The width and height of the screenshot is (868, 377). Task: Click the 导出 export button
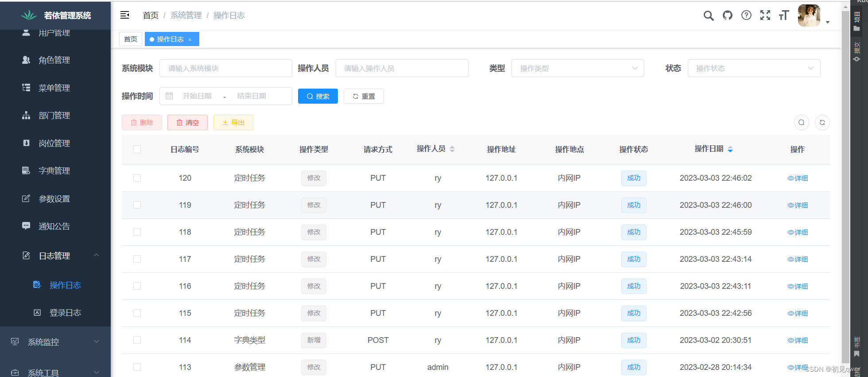(233, 123)
